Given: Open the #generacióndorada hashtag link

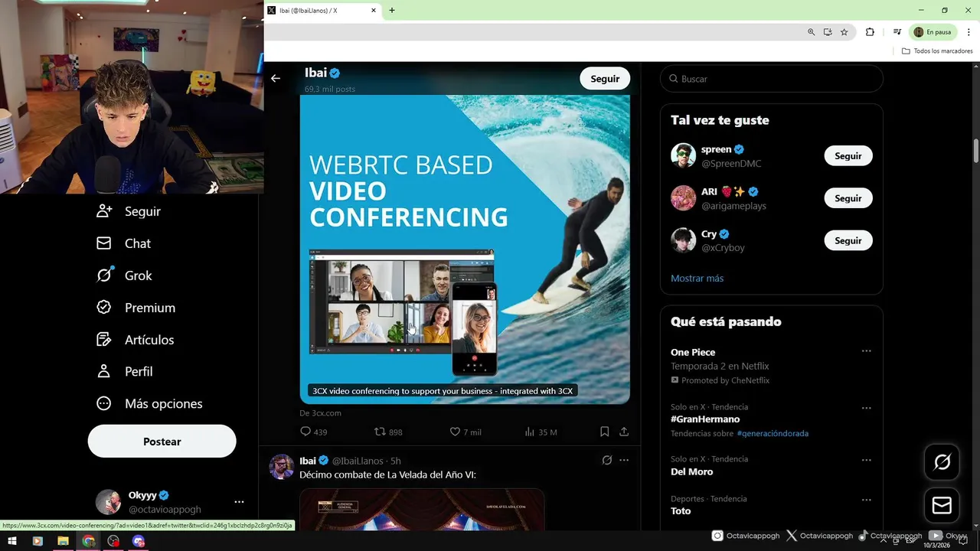Looking at the screenshot, I should [773, 433].
